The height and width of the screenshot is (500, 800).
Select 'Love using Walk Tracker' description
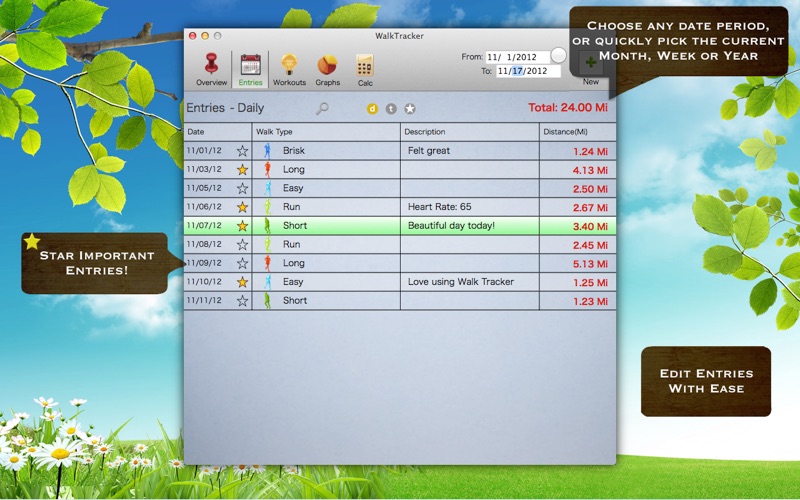pos(470,282)
